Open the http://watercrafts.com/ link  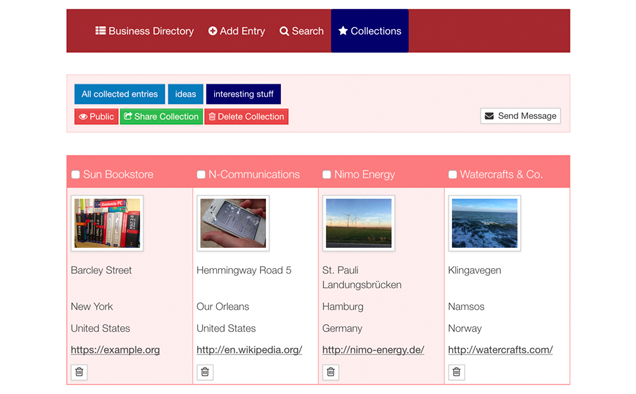click(500, 350)
